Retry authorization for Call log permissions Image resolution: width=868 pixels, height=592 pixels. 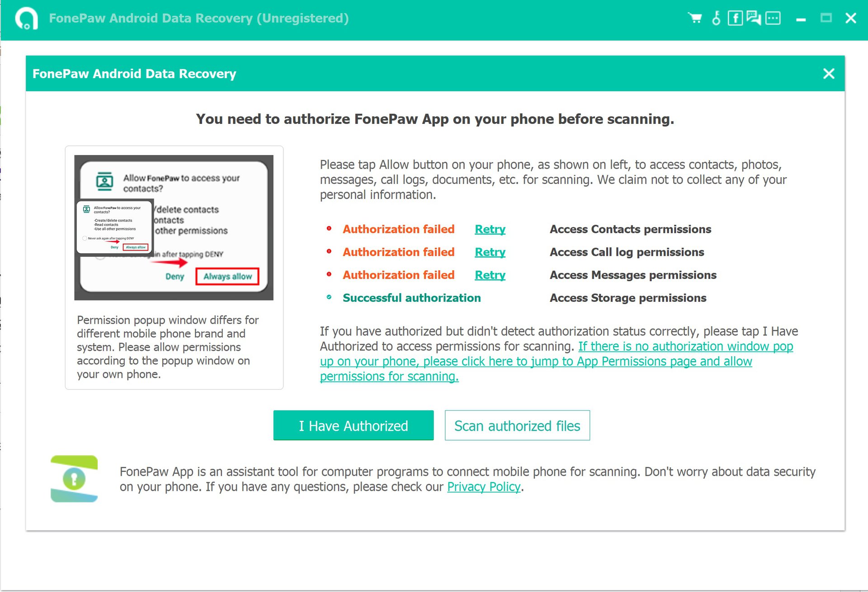point(490,252)
